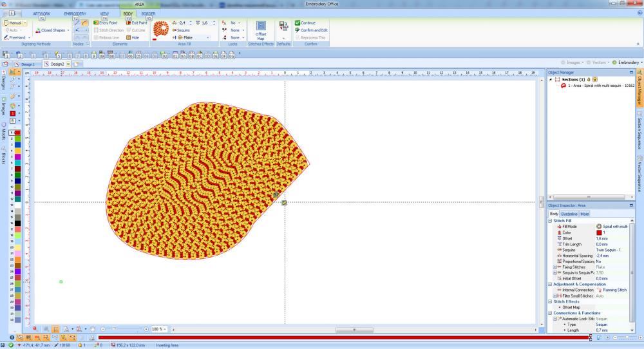The image size is (644, 349).
Task: Click the red Color swatch in Stitch Fill
Action: click(x=599, y=232)
